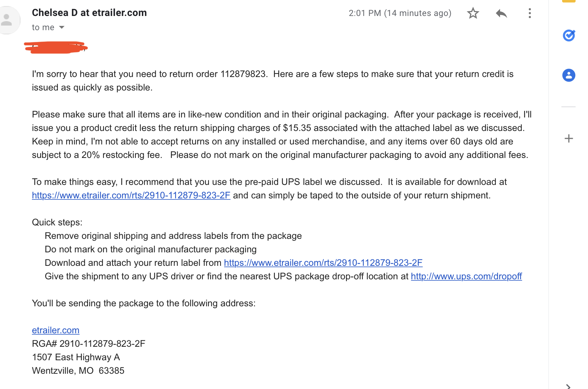Expand the 'to me' recipient details
The width and height of the screenshot is (588, 389).
[x=62, y=27]
